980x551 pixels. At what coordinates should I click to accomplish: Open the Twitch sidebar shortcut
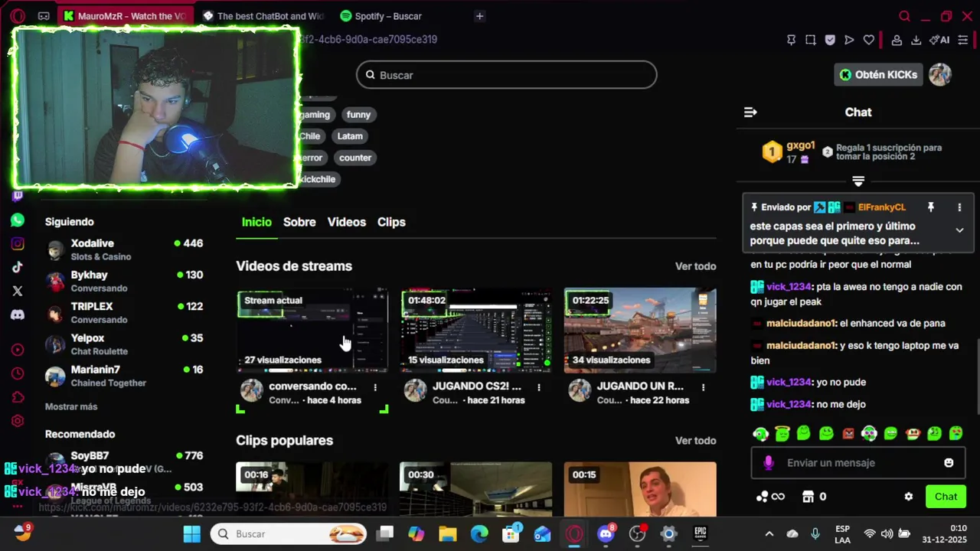[18, 196]
